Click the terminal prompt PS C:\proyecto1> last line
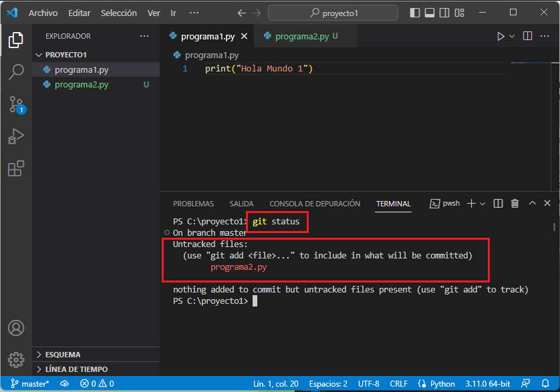 pyautogui.click(x=211, y=301)
